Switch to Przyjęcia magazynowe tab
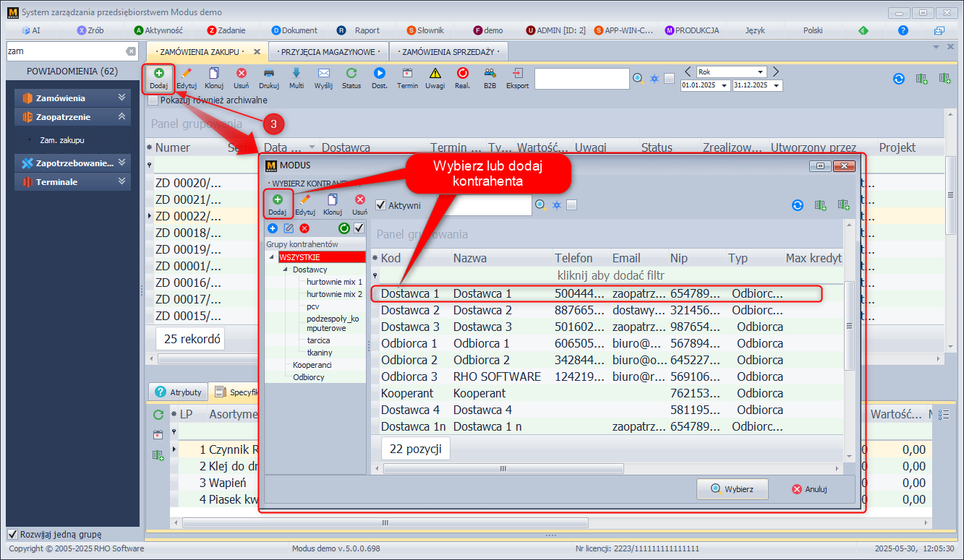Image resolution: width=964 pixels, height=560 pixels. pos(328,52)
